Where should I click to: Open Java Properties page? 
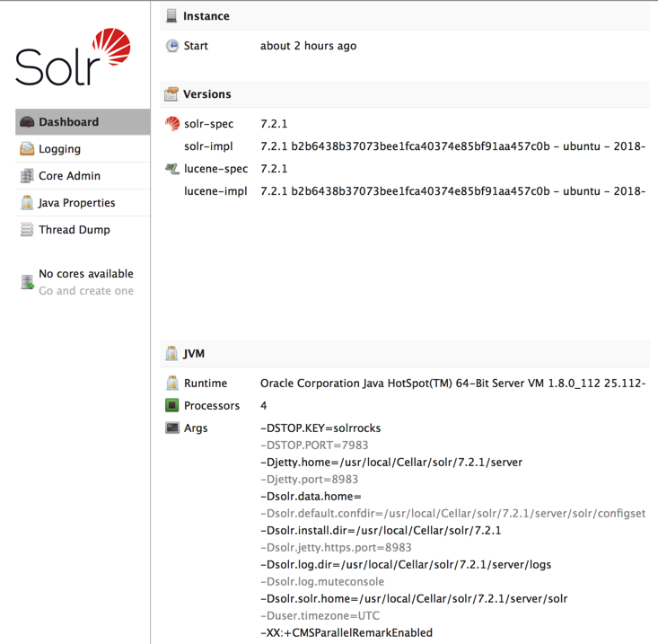(76, 203)
